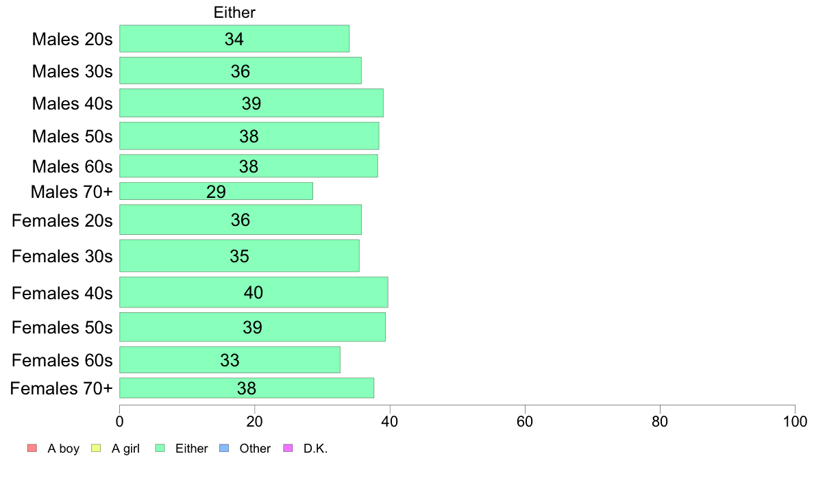814x504 pixels.
Task: Select the Males 30s bar showing 36
Action: click(x=241, y=71)
